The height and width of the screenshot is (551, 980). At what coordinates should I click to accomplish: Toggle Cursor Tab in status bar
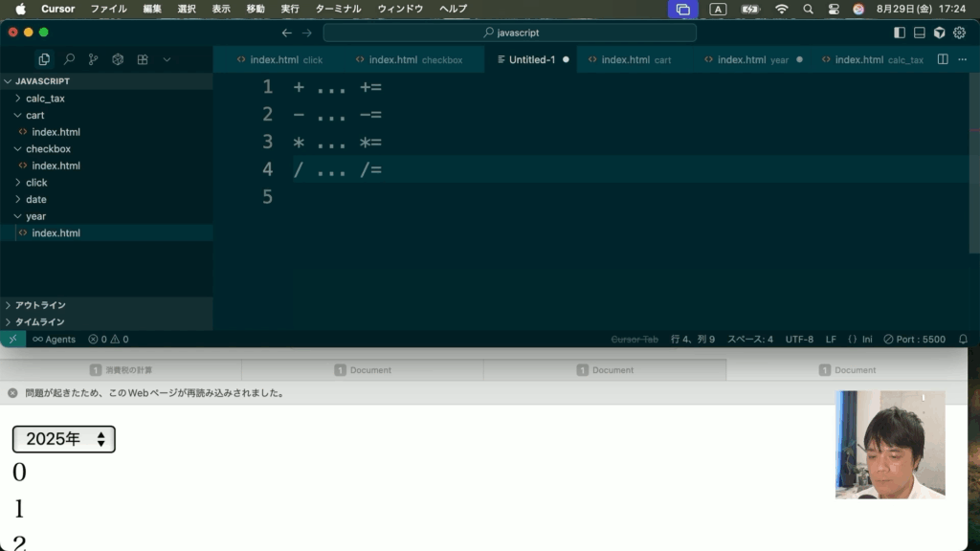coord(635,340)
